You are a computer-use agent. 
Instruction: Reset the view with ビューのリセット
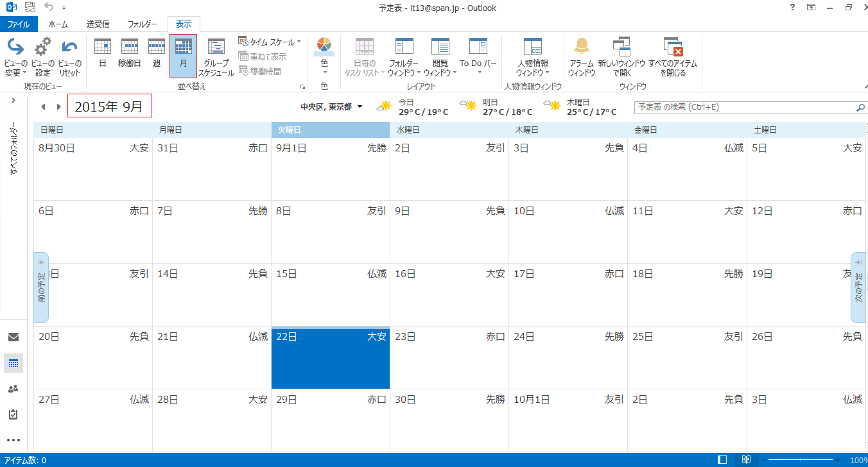point(69,57)
